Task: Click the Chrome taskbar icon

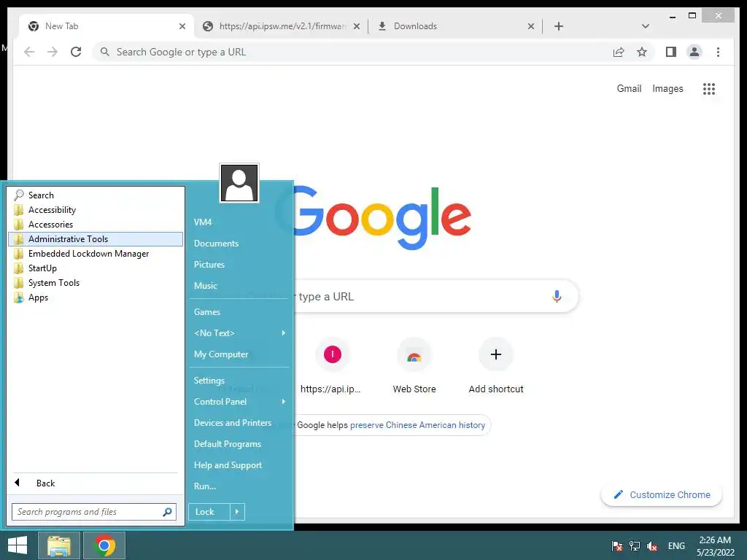Action: [x=104, y=545]
